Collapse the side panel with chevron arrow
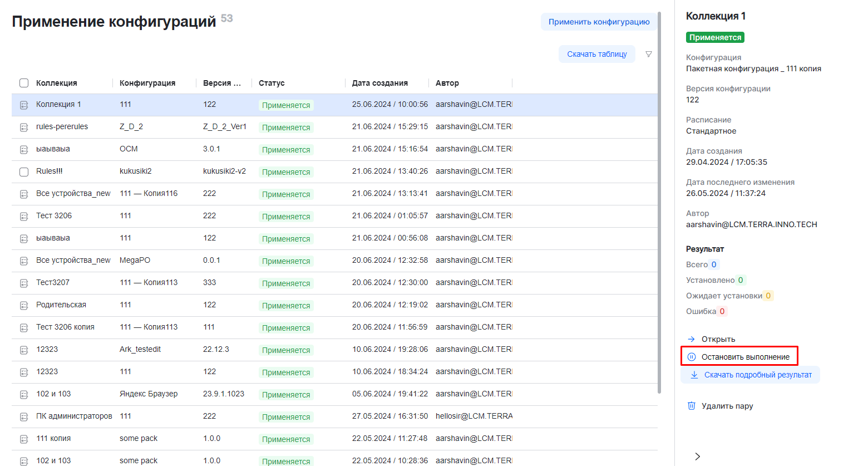The width and height of the screenshot is (868, 466). [697, 456]
